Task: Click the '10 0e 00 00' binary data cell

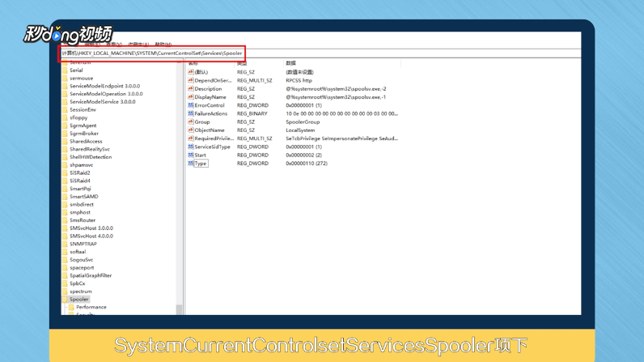Action: tap(341, 113)
